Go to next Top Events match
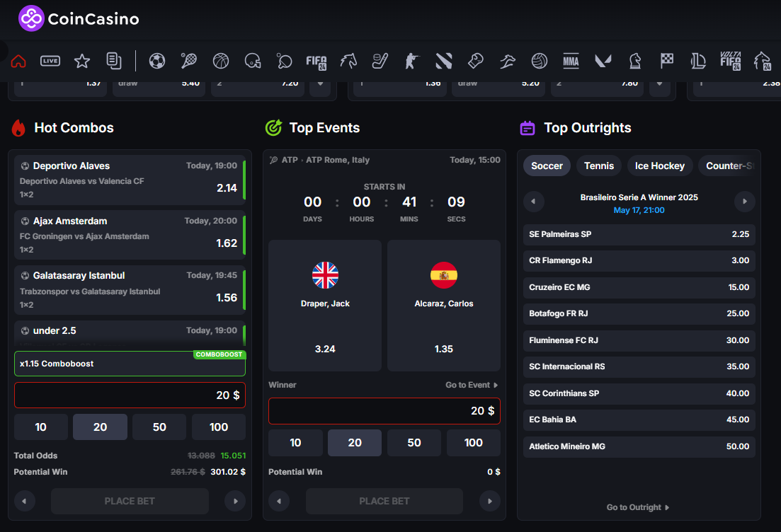 click(490, 501)
